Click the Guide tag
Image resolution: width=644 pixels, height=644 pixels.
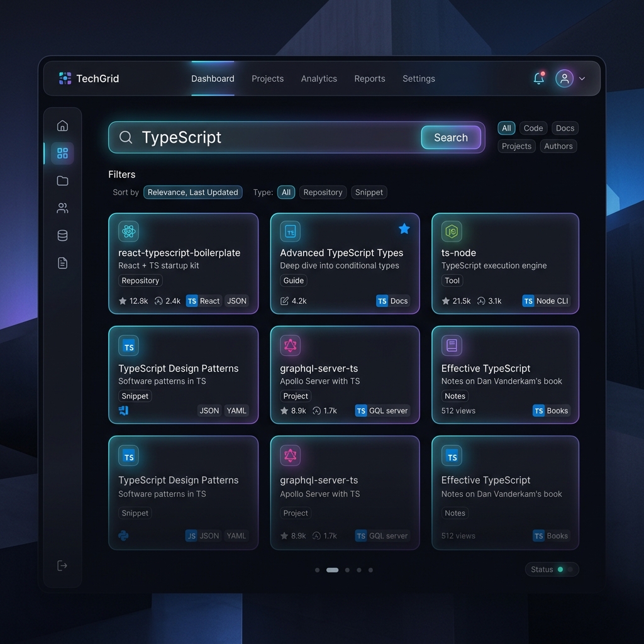coord(294,280)
